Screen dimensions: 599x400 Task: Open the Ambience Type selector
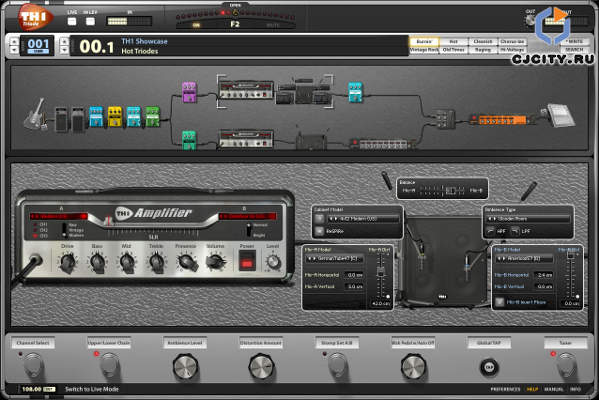(x=529, y=219)
